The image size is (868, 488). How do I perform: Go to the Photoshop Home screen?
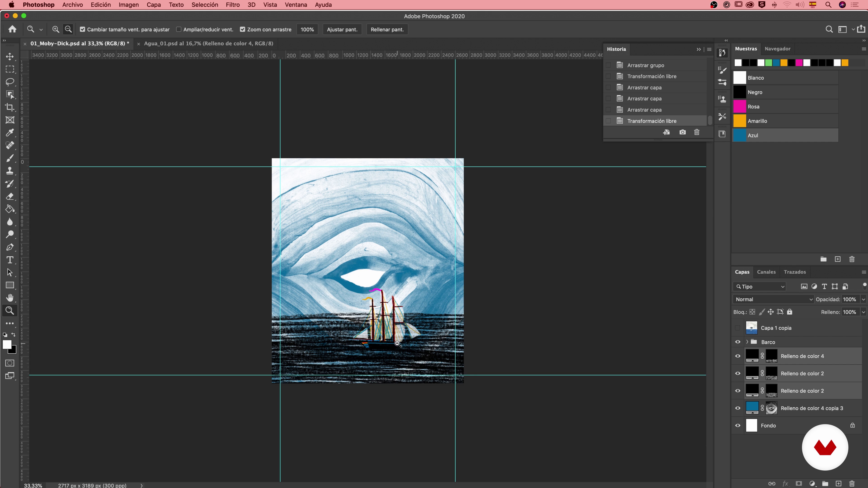tap(12, 29)
